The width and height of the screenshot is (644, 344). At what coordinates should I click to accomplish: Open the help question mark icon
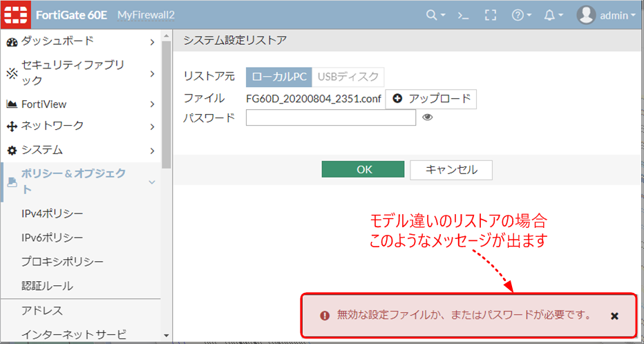(518, 16)
